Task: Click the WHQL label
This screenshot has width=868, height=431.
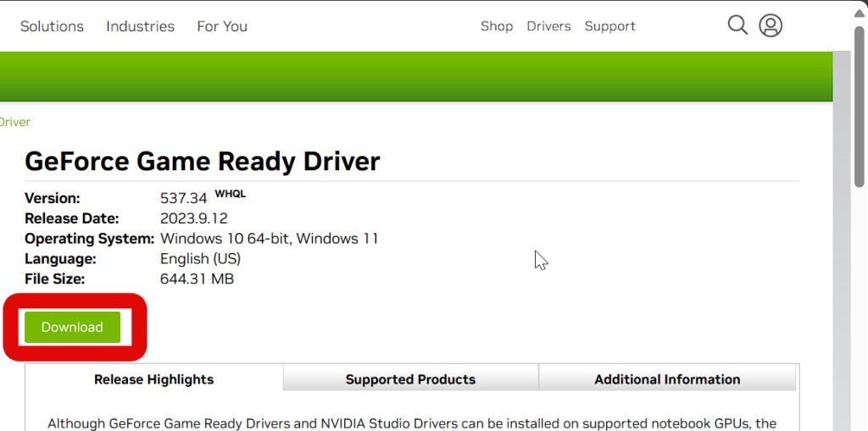Action: coord(231,194)
